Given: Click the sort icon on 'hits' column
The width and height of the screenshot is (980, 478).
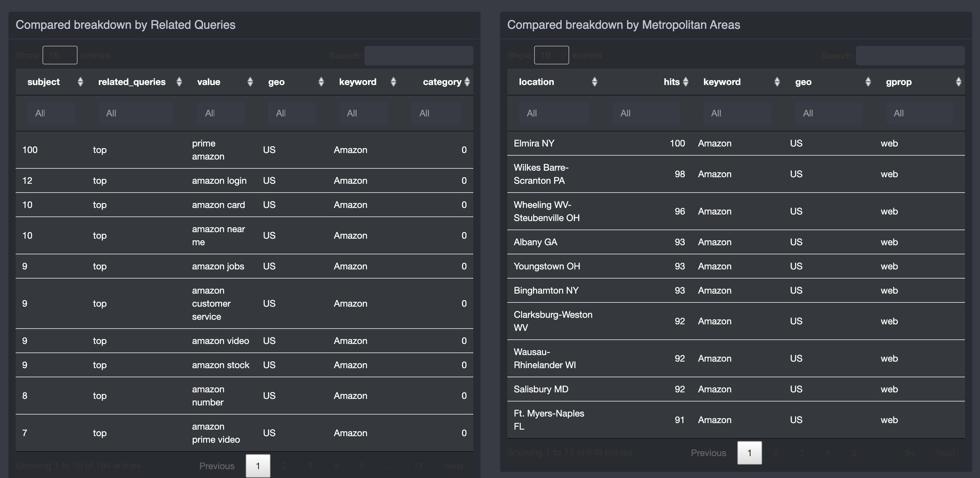Looking at the screenshot, I should point(686,82).
